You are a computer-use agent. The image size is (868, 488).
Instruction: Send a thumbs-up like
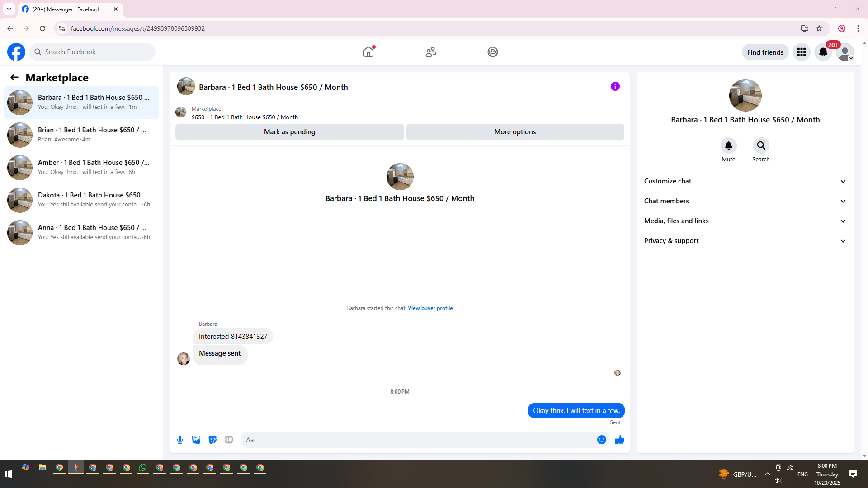coord(619,440)
